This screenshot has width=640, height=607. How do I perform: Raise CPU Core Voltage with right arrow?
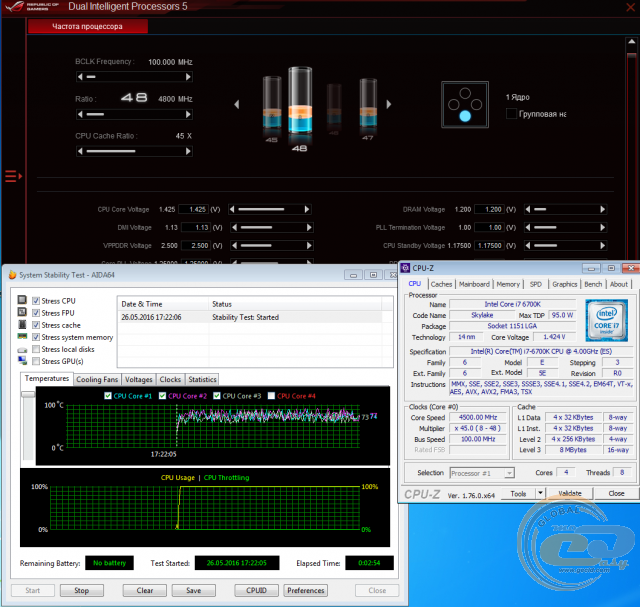click(x=307, y=209)
